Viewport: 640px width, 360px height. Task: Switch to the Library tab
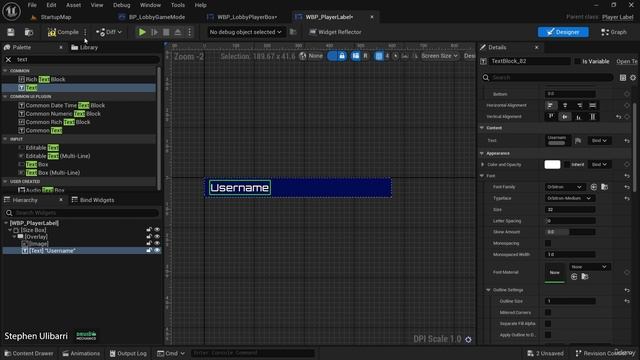coord(84,47)
